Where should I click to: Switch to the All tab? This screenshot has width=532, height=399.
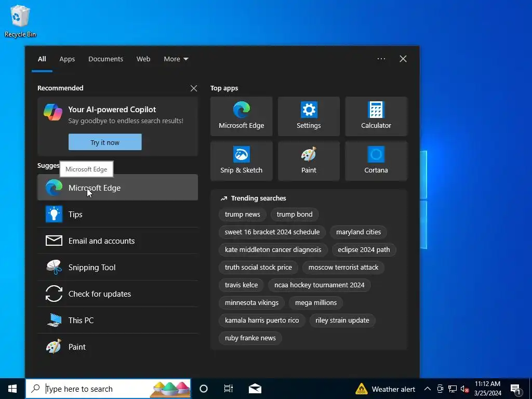pos(42,59)
